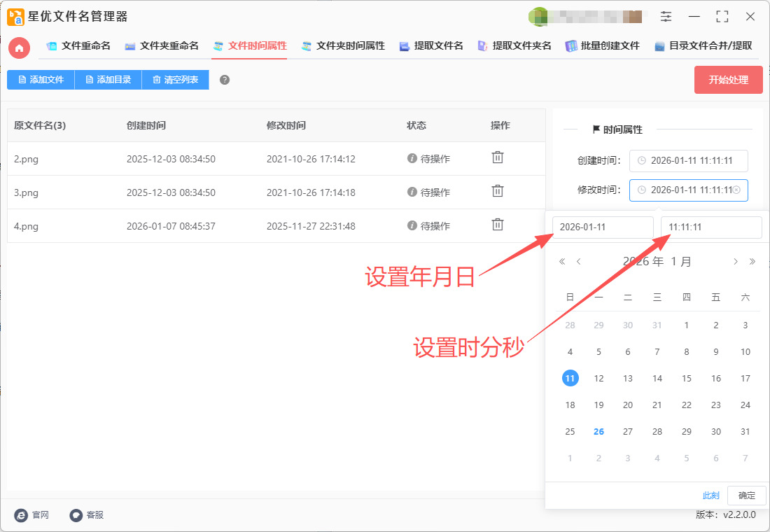Open the 批量创建文件 tab
Image resolution: width=770 pixels, height=532 pixels.
pyautogui.click(x=602, y=46)
